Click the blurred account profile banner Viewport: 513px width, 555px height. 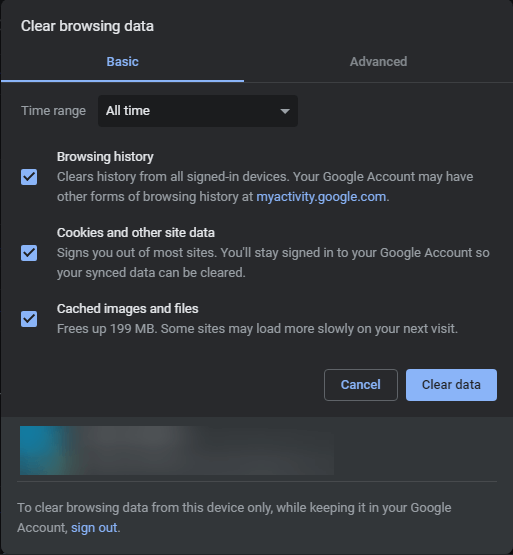(177, 450)
